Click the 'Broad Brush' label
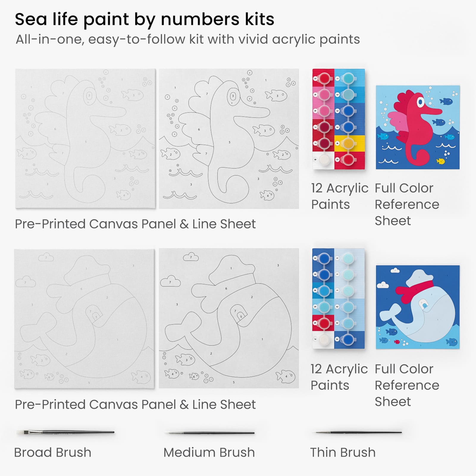 click(x=53, y=452)
